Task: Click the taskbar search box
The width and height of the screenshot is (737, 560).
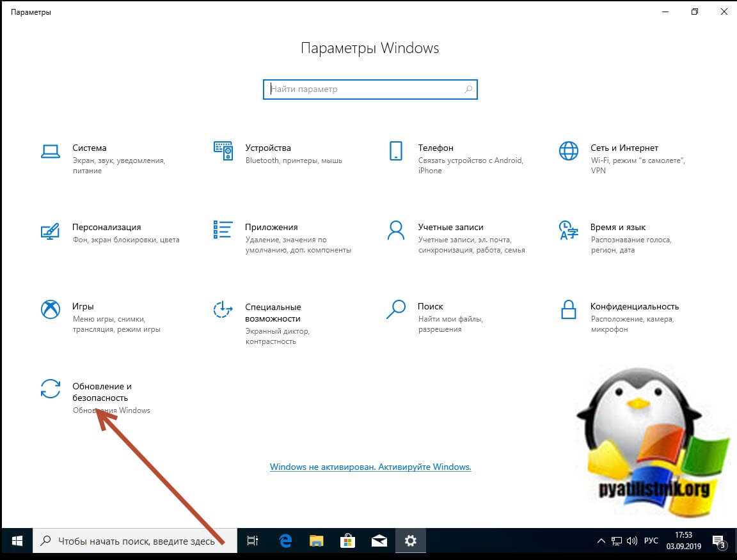Action: pyautogui.click(x=136, y=541)
